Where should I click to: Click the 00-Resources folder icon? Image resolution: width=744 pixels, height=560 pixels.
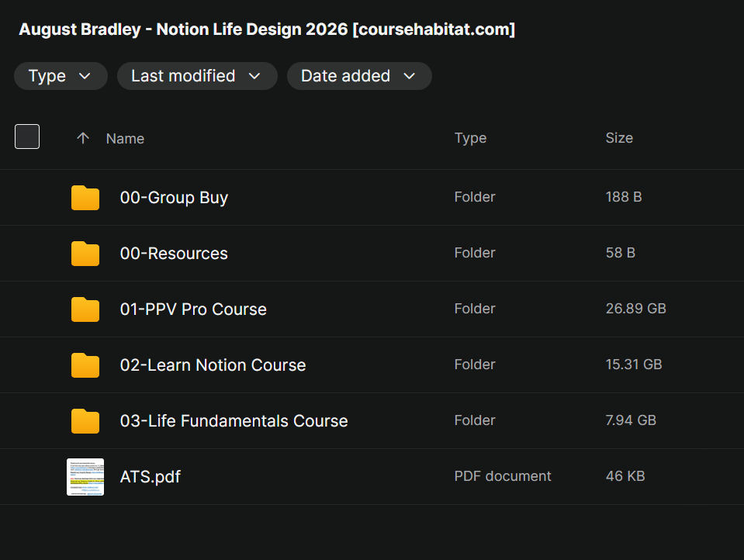coord(85,254)
